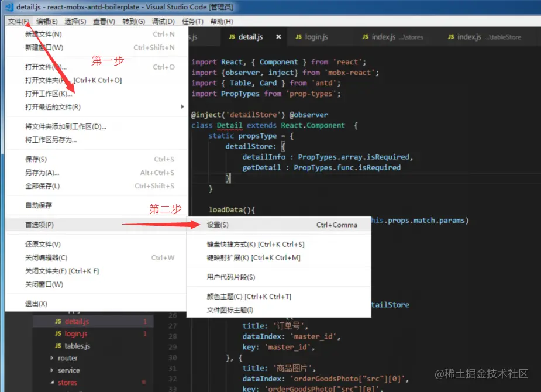541x392 pixels.
Task: Click getDetail property in code
Action: click(261, 168)
